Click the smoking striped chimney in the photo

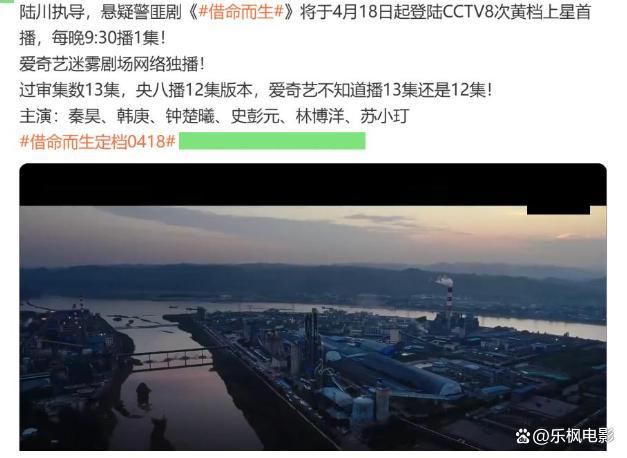point(449,294)
